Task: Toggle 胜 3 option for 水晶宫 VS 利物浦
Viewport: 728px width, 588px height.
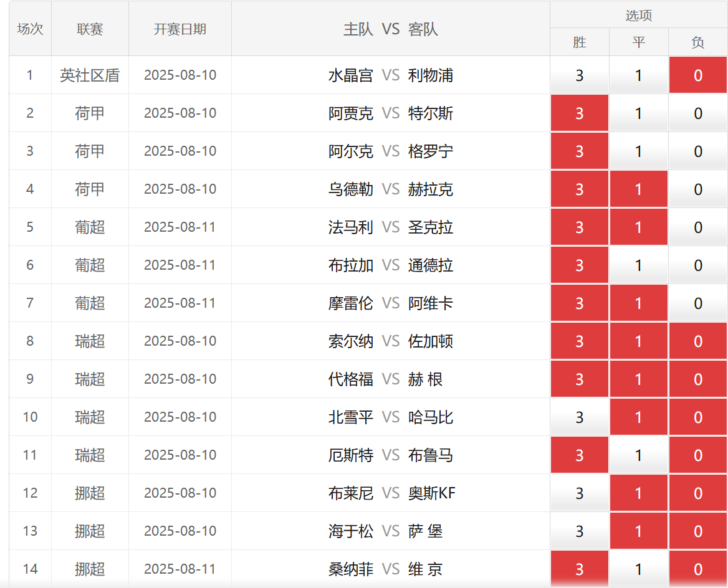Action: [580, 75]
